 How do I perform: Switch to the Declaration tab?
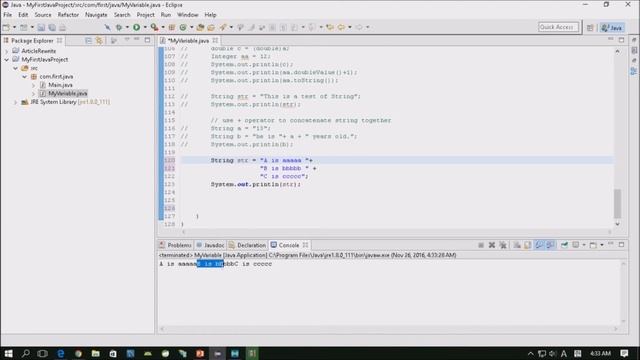point(247,245)
